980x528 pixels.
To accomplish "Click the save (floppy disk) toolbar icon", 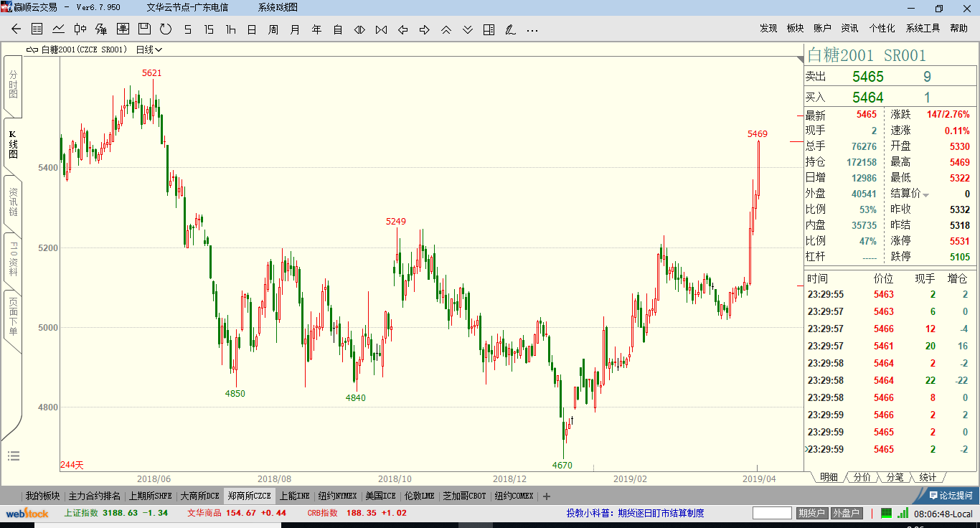I will [x=144, y=29].
